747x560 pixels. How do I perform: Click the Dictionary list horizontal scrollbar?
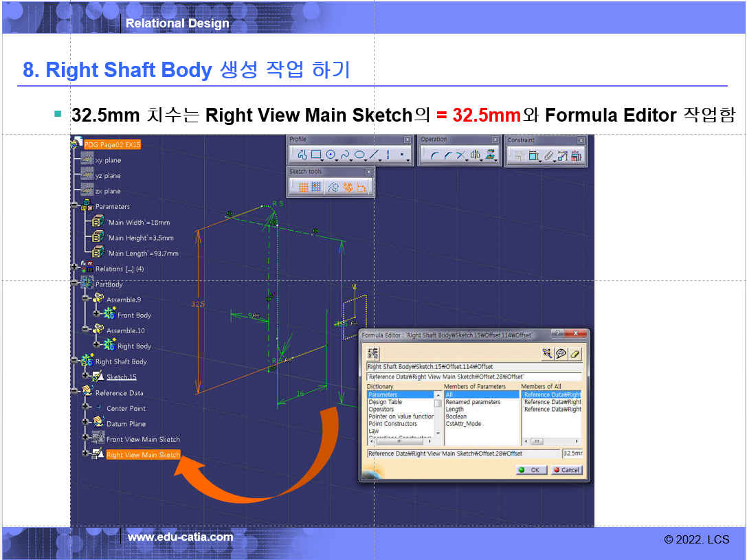coord(400,441)
